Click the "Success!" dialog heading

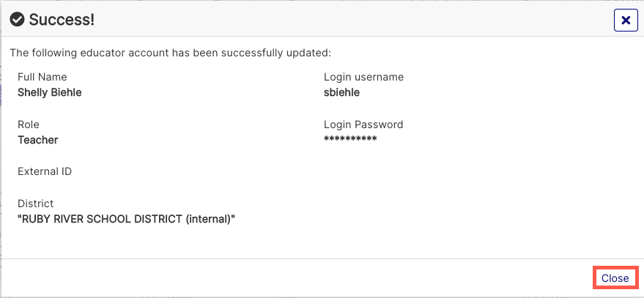pos(62,21)
